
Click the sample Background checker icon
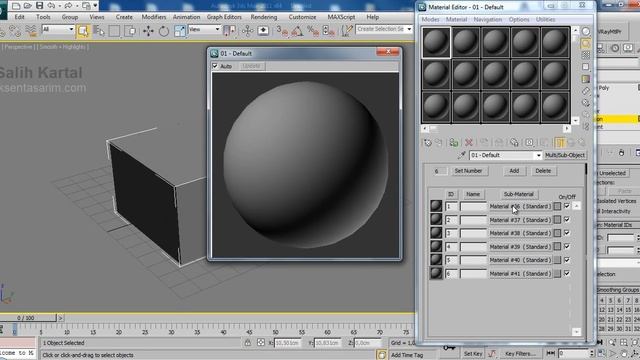[x=586, y=55]
